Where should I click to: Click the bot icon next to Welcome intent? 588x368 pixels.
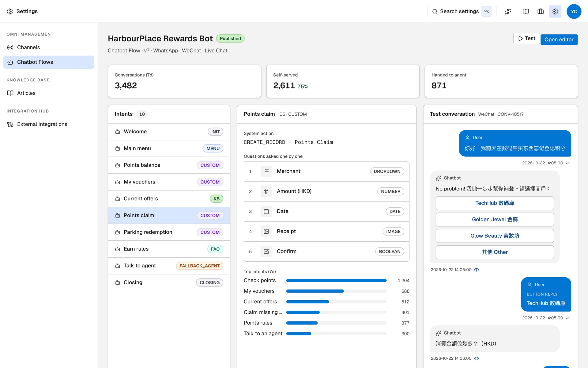[118, 132]
